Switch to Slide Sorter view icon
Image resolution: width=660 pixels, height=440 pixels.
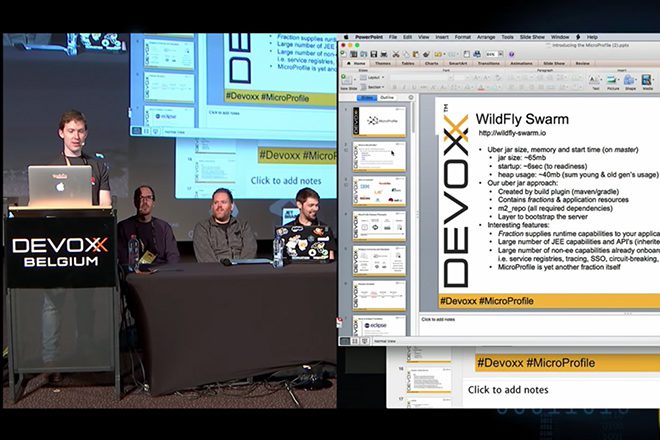pos(355,341)
